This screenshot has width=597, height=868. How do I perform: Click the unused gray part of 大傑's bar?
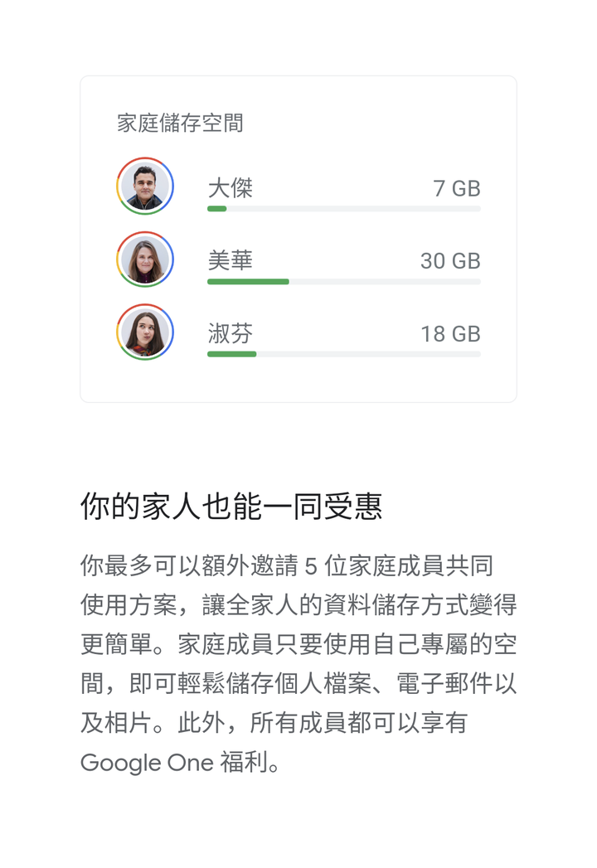click(354, 209)
